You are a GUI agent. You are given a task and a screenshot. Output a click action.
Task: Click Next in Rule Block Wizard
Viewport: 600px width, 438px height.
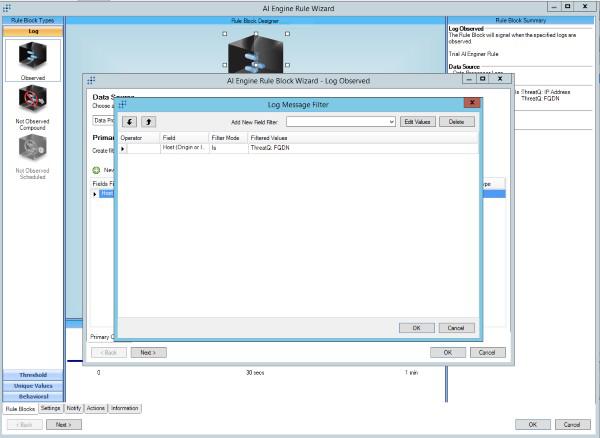click(x=148, y=352)
